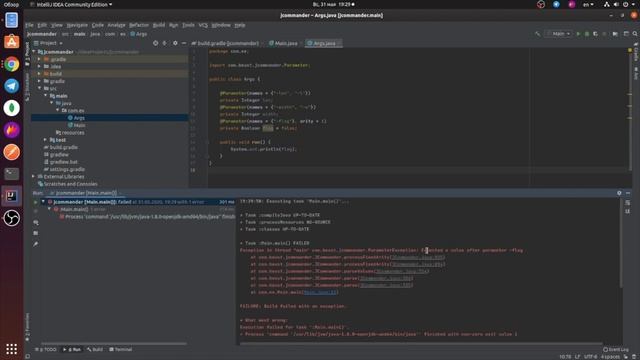Open Main.java link in stack trace
The height and width of the screenshot is (360, 640).
coord(320,292)
